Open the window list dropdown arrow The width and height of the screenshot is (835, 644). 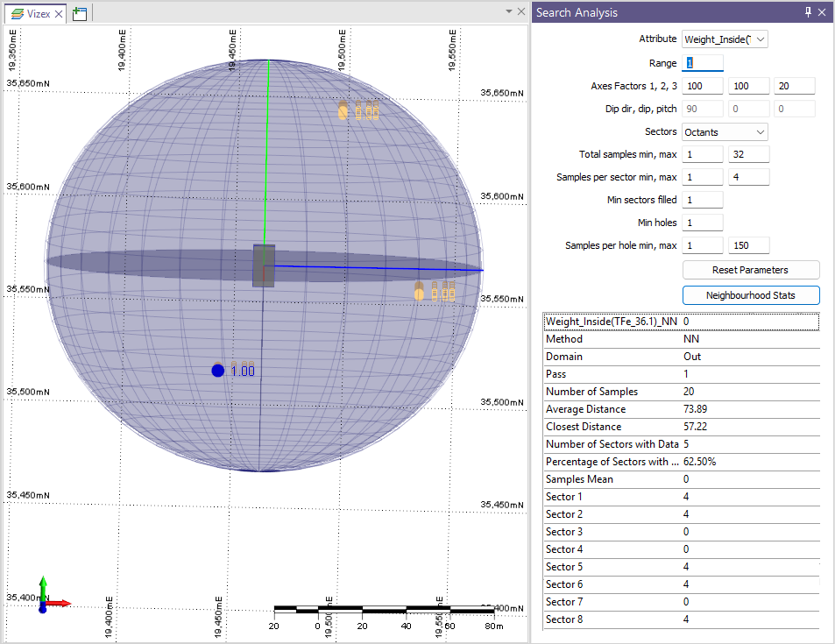[x=508, y=12]
